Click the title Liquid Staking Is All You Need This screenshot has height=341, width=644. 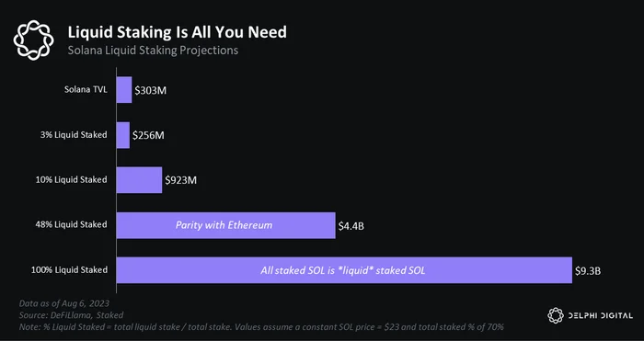click(177, 32)
